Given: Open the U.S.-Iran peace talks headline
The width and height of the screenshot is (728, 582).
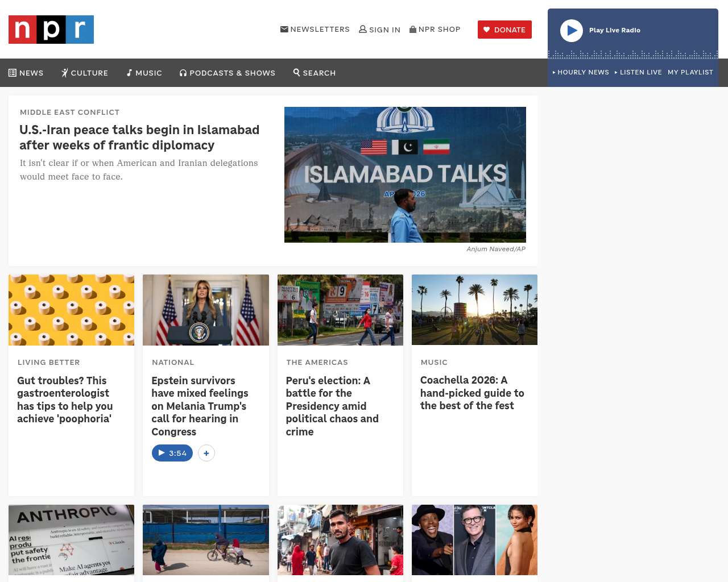Looking at the screenshot, I should point(139,138).
